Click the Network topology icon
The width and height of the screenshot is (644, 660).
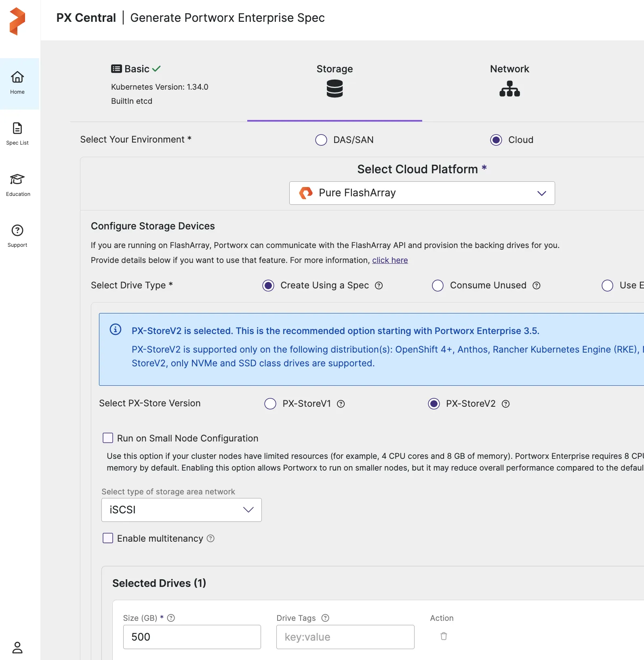click(509, 88)
